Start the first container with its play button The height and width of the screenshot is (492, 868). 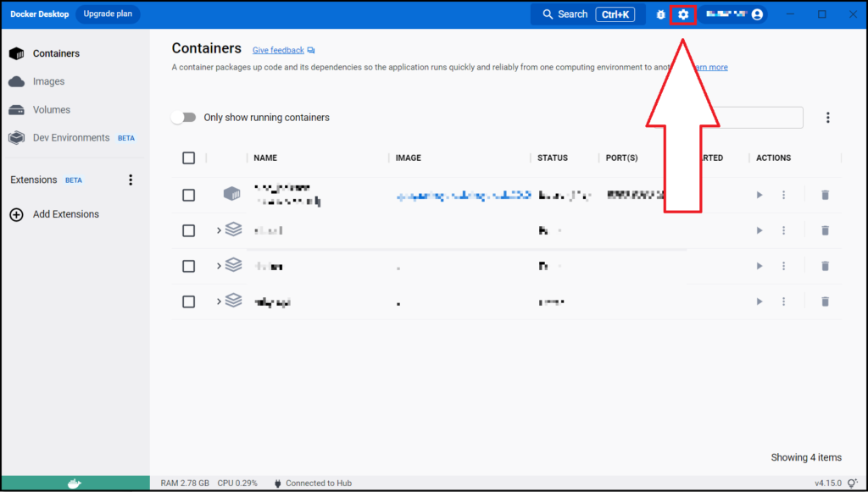point(759,195)
